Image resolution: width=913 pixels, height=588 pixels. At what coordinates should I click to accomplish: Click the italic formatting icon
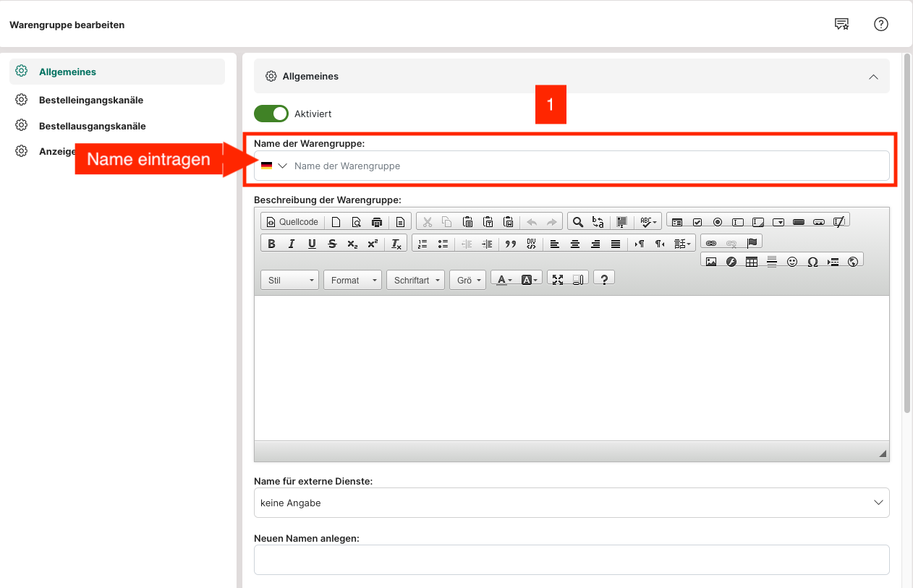tap(292, 244)
